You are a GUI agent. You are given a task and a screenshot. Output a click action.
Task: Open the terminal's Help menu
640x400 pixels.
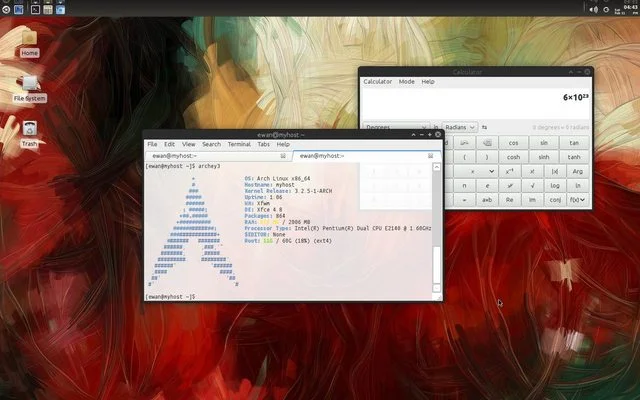pyautogui.click(x=283, y=144)
